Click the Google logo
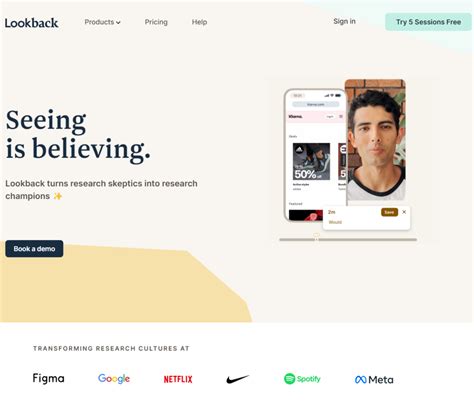The image size is (474, 412). coord(114,379)
